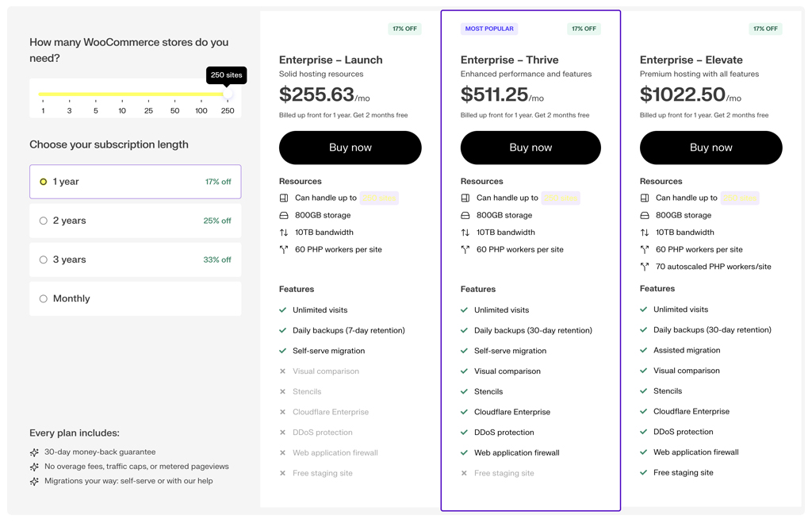812x523 pixels.
Task: Click the checkmark beside DDoS protection in Elevate
Action: 645,432
